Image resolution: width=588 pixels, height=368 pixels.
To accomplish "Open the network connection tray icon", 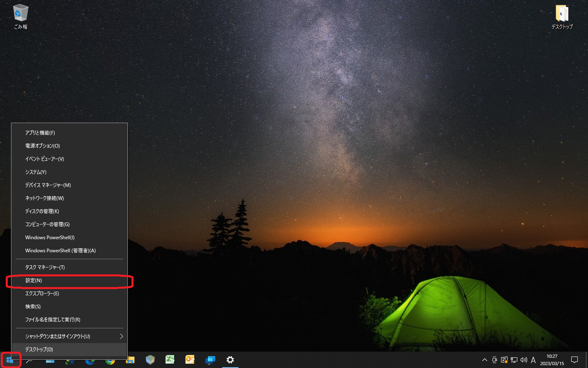I will pyautogui.click(x=514, y=360).
